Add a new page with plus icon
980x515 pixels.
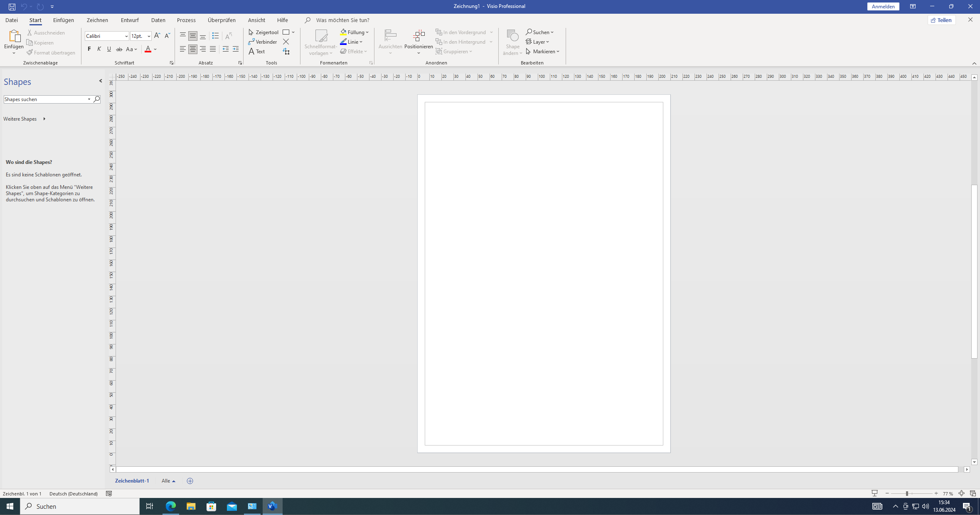[190, 481]
